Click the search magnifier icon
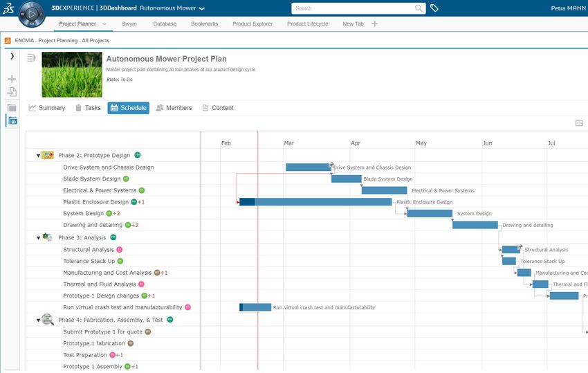 419,8
